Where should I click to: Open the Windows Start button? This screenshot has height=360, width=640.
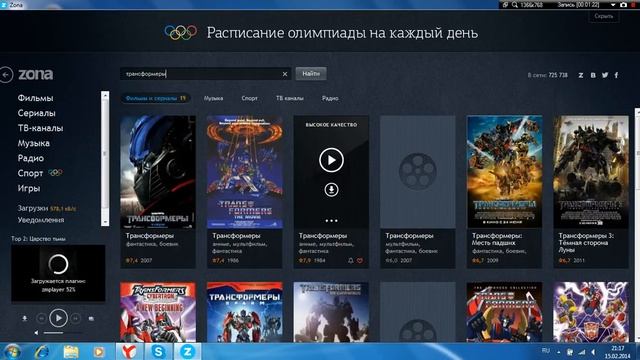(11, 351)
